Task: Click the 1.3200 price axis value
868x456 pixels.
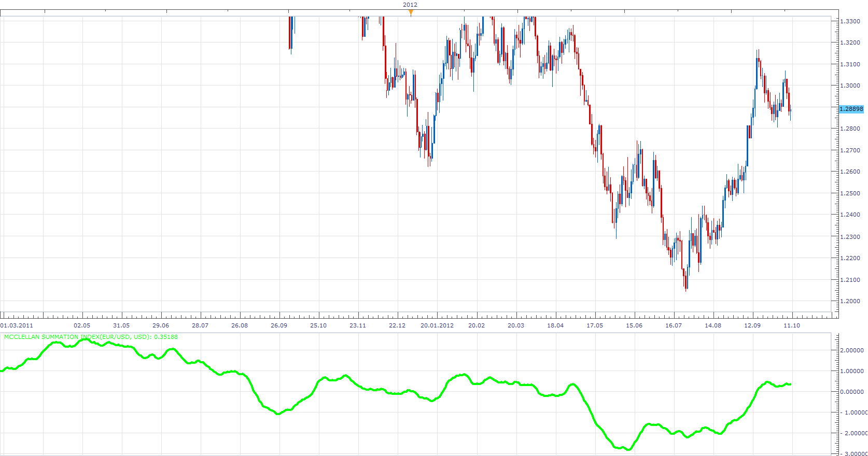Action: (x=850, y=42)
